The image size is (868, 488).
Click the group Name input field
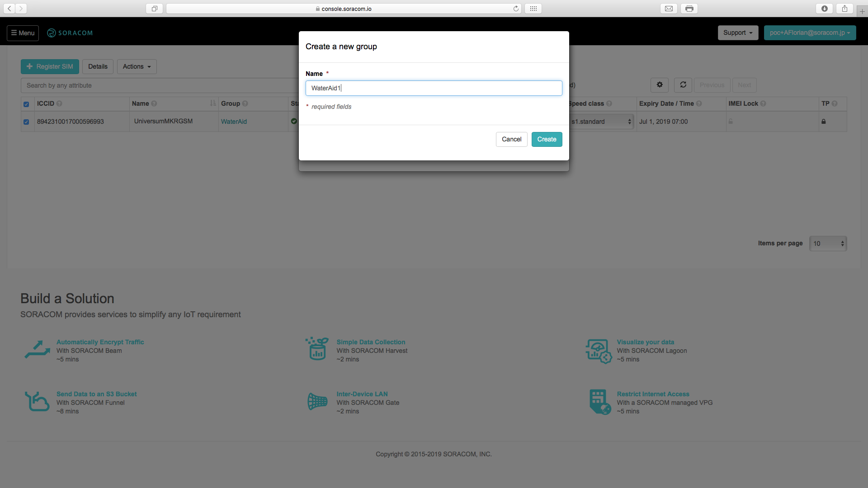(x=434, y=88)
